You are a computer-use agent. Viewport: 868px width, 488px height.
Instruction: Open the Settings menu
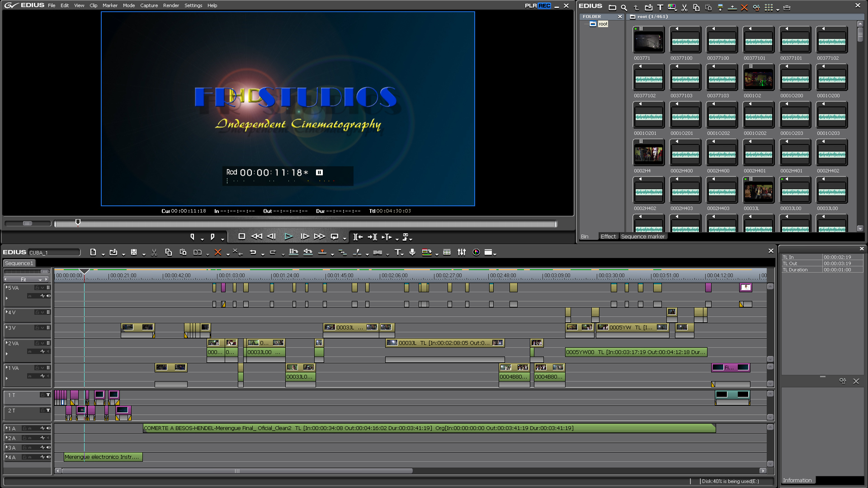click(193, 5)
